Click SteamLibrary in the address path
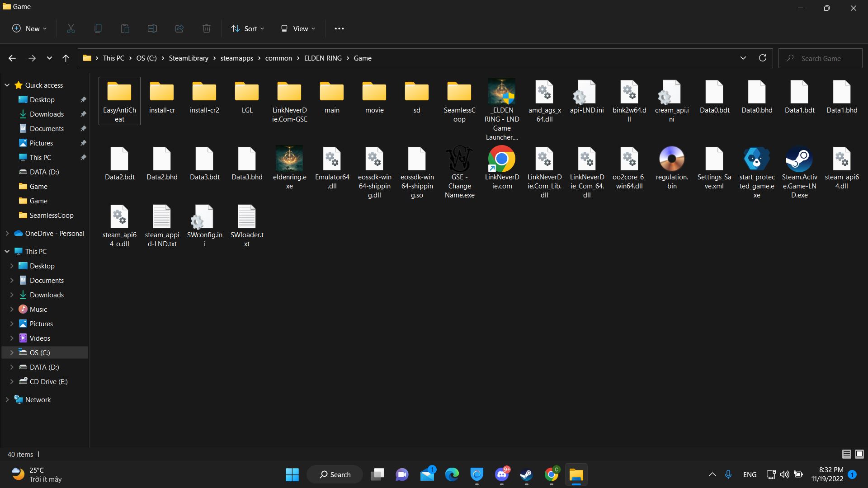 coord(189,58)
